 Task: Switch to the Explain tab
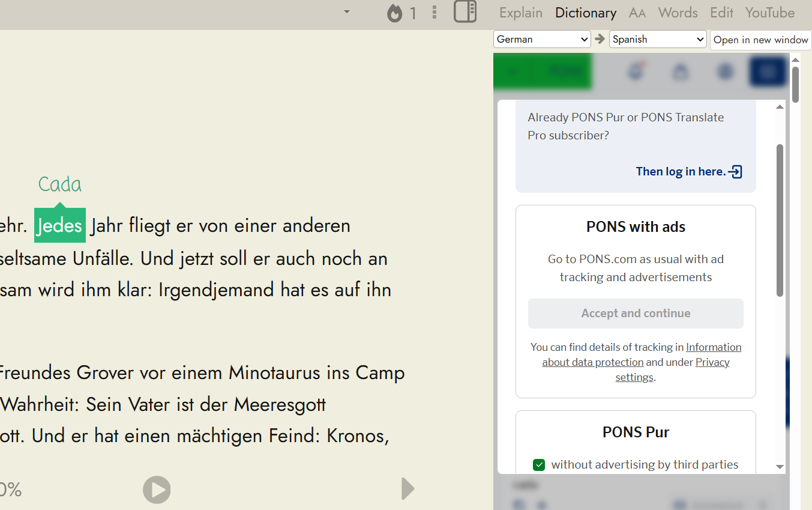[520, 13]
